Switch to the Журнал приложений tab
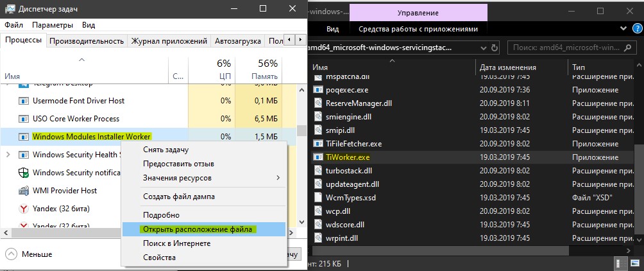 pos(169,40)
